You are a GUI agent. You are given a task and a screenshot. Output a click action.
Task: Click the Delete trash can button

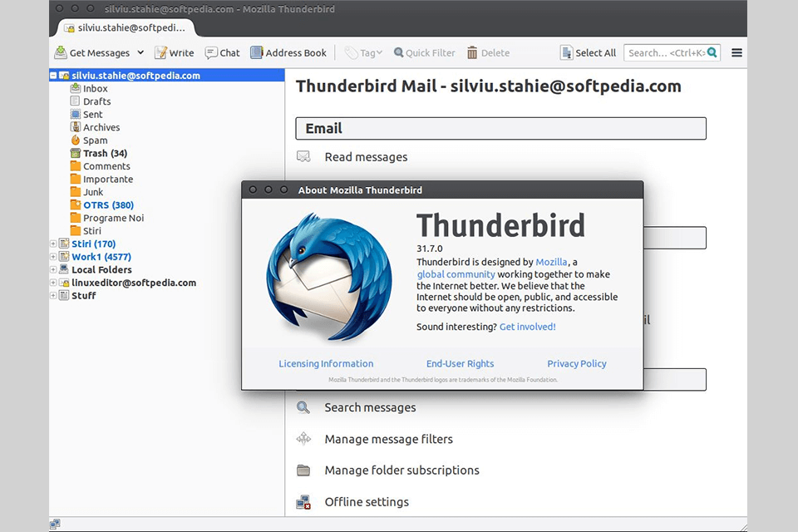click(x=488, y=52)
